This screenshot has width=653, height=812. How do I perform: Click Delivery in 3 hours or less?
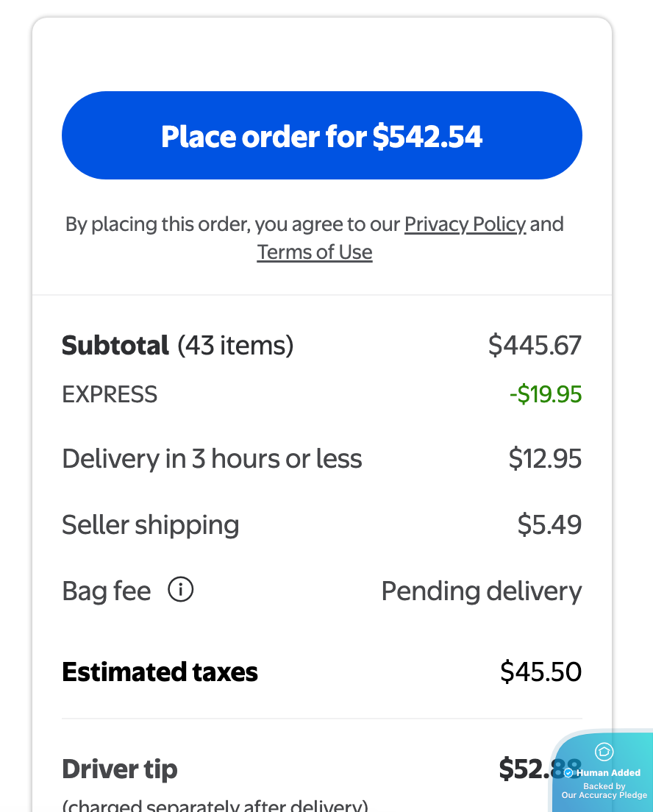(x=212, y=459)
